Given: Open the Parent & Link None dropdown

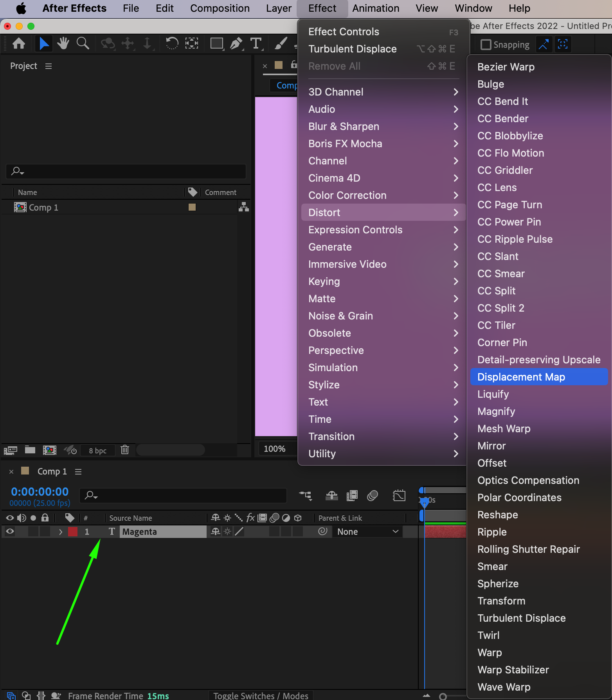Looking at the screenshot, I should tap(367, 532).
